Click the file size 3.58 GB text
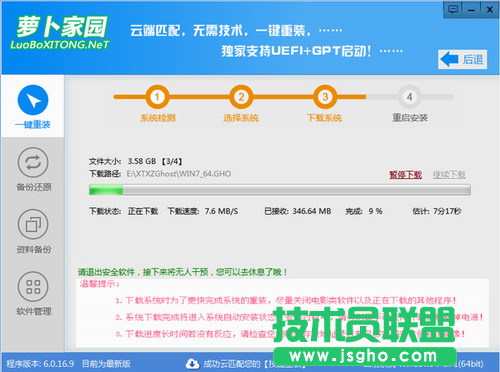 point(142,161)
